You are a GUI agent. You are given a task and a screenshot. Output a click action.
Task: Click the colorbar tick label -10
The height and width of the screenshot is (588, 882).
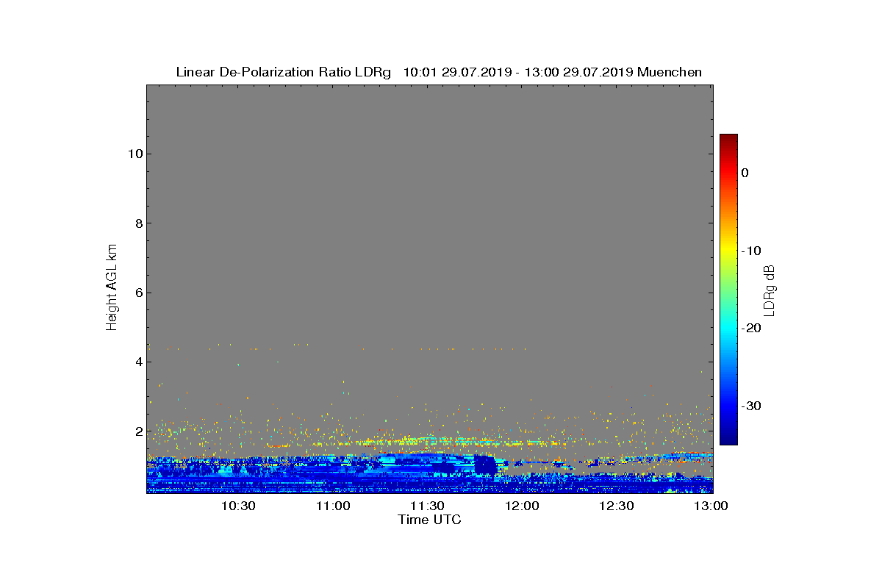(x=751, y=251)
